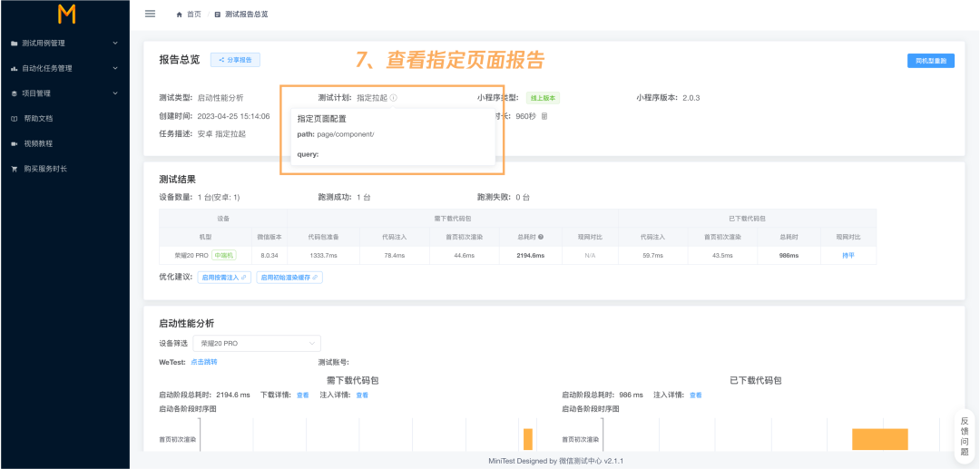980x469 pixels.
Task: Click the 分享报告 share button
Action: pyautogui.click(x=235, y=60)
